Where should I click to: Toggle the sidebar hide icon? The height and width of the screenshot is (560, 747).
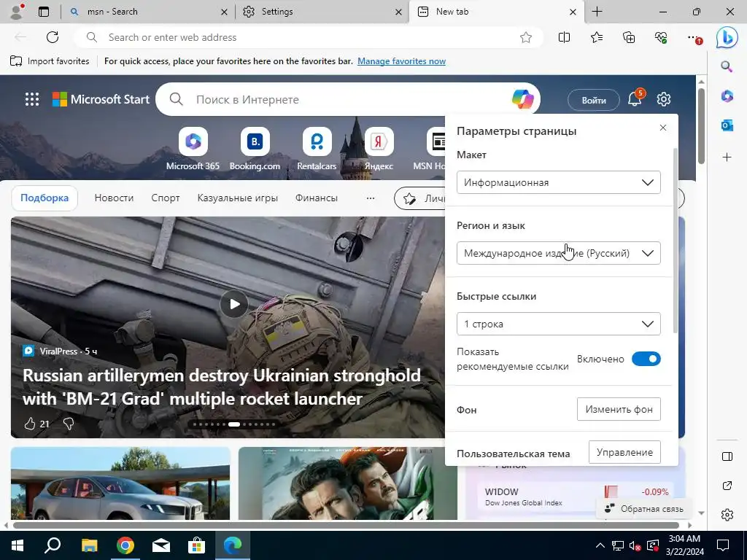pos(727,456)
